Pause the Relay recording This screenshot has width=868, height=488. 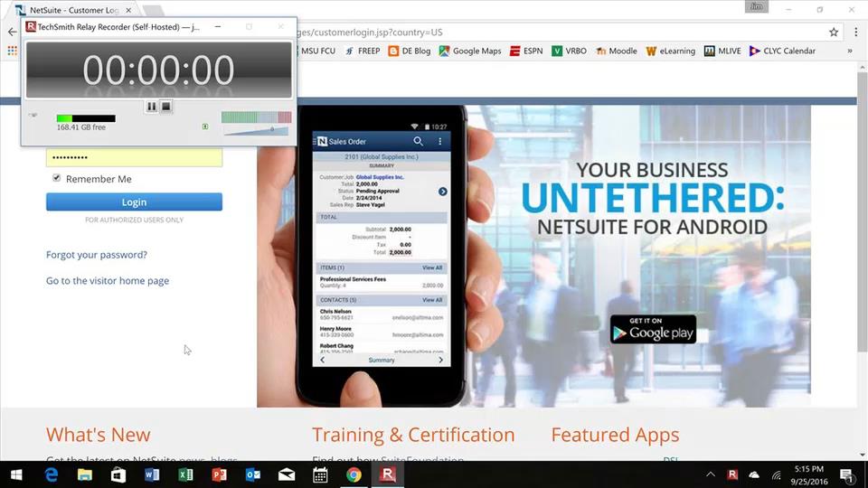(x=151, y=107)
